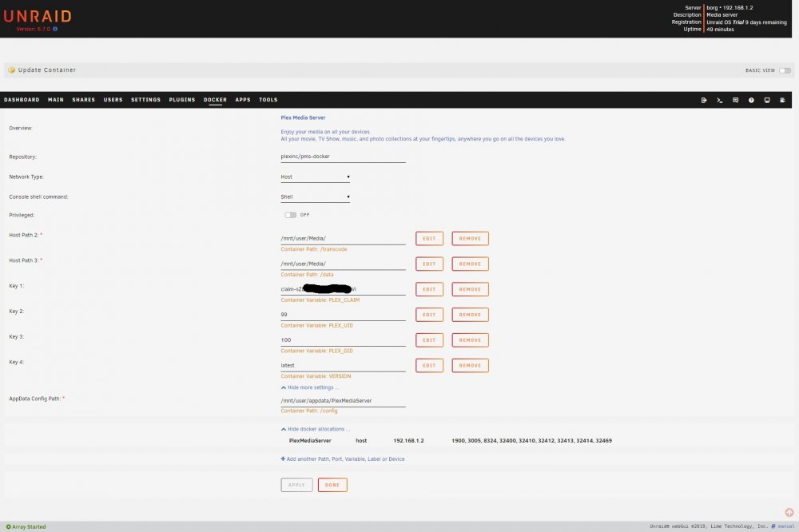
Task: Click the Key 2 field containing 99
Action: pyautogui.click(x=343, y=315)
